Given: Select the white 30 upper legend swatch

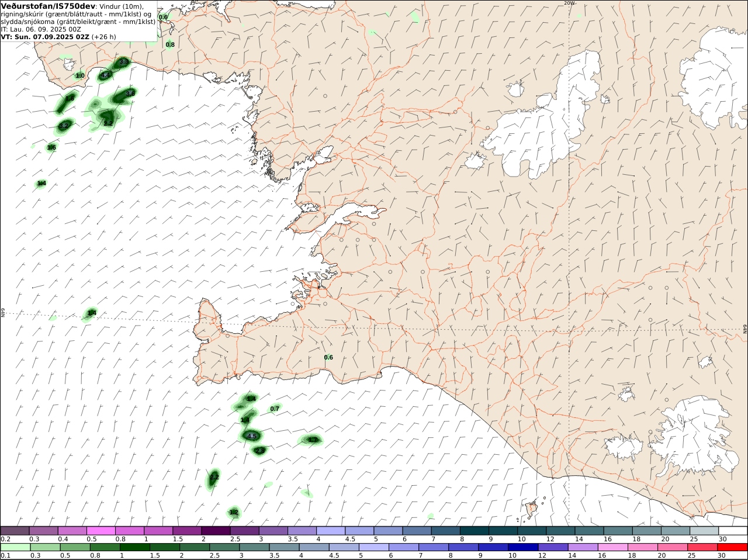Looking at the screenshot, I should click(733, 531).
